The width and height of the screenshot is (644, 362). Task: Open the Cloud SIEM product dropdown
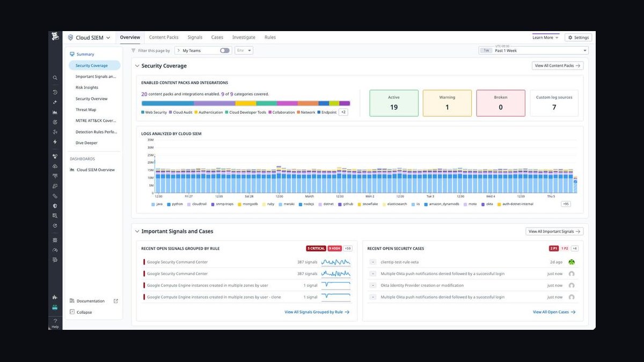[x=89, y=38]
